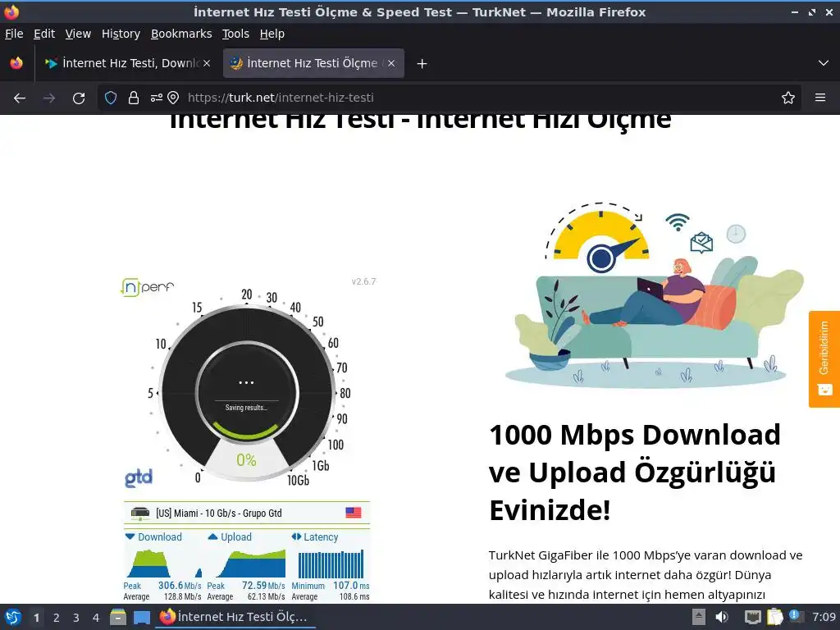Open the Firefox View icon

pos(16,63)
